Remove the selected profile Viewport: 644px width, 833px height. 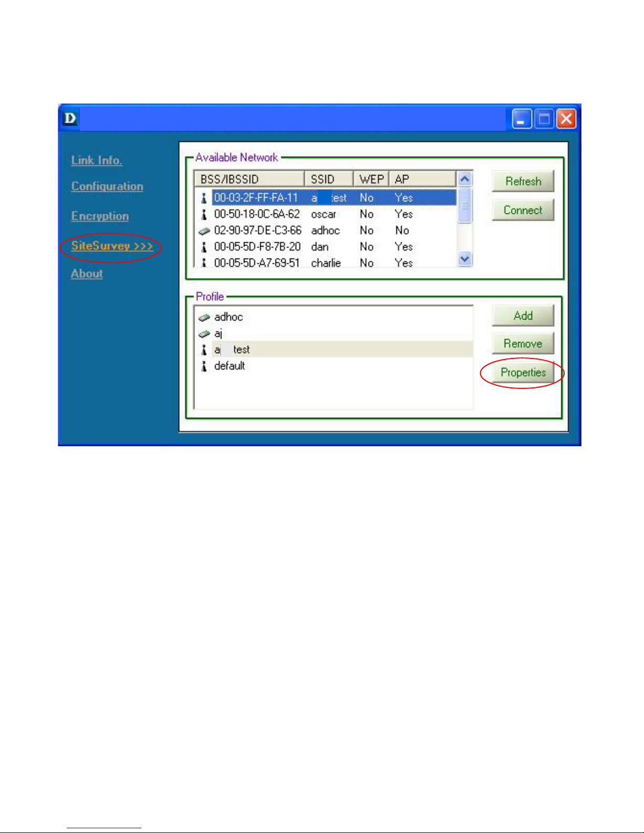pos(523,344)
